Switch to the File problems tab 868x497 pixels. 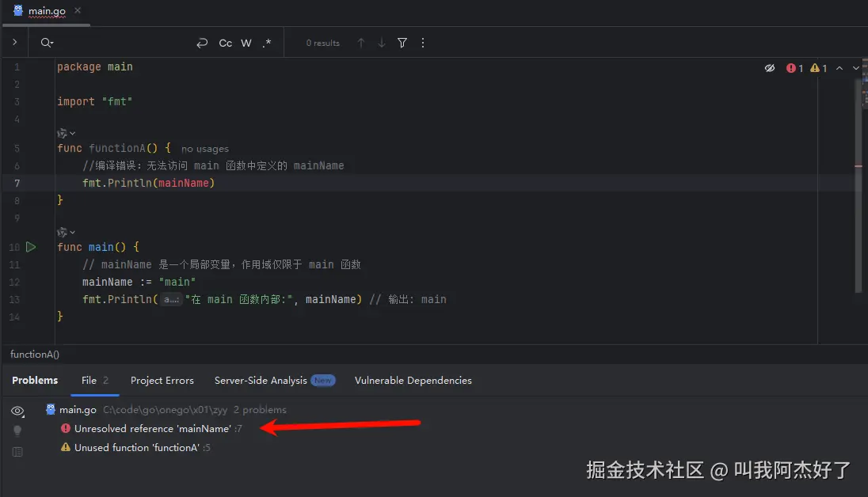pyautogui.click(x=95, y=380)
